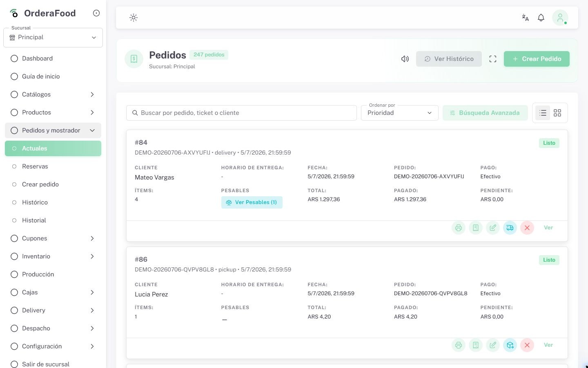Viewport: 588px width, 368px height.
Task: Collapse sidebar with icon beside OrderaFood logo
Action: click(x=96, y=13)
